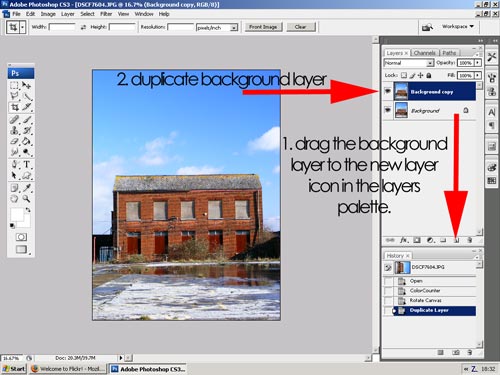The width and height of the screenshot is (500, 375).
Task: Select the Type tool
Action: click(x=27, y=164)
